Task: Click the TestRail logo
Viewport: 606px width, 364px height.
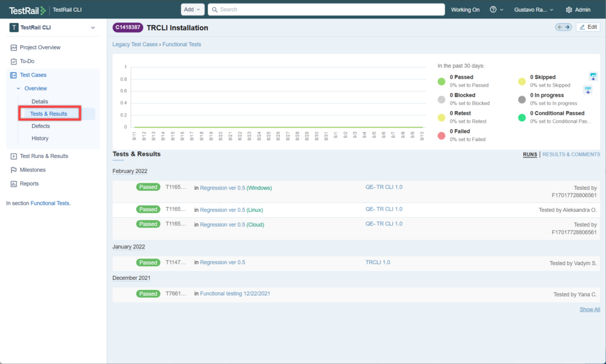Action: (x=27, y=9)
